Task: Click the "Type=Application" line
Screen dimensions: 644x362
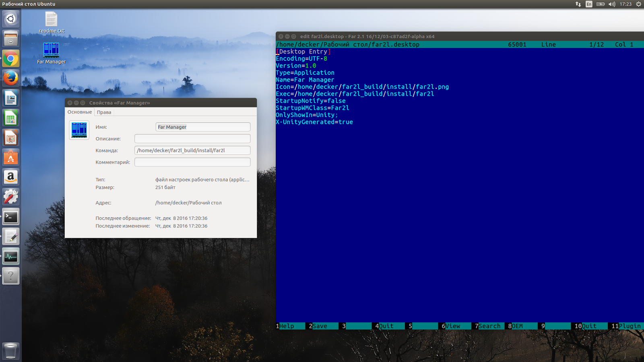Action: [305, 73]
